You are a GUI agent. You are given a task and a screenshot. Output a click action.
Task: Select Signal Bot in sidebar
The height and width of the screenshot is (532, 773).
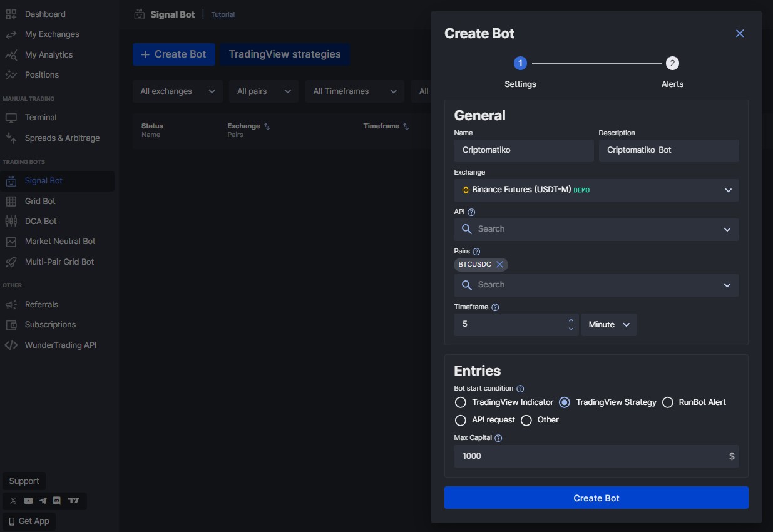point(58,181)
